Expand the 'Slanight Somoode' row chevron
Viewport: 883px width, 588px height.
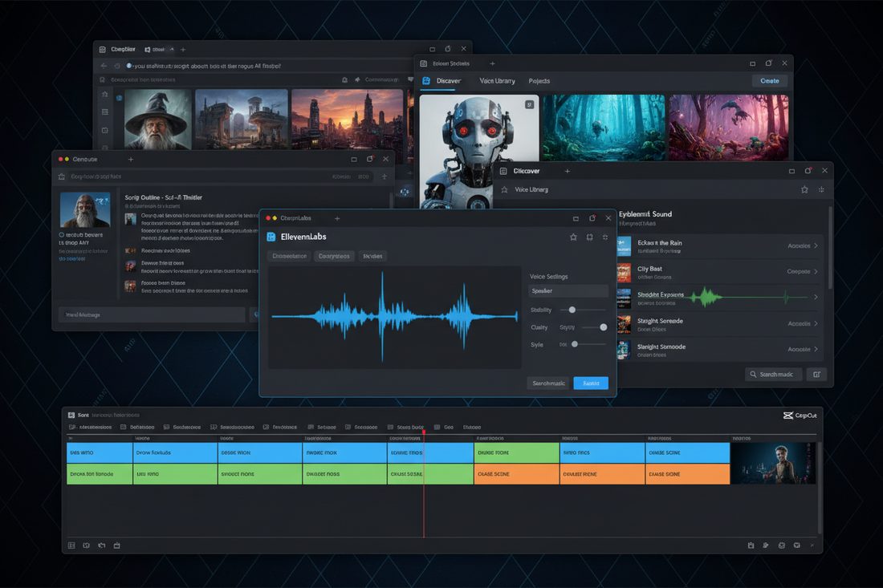coord(816,349)
